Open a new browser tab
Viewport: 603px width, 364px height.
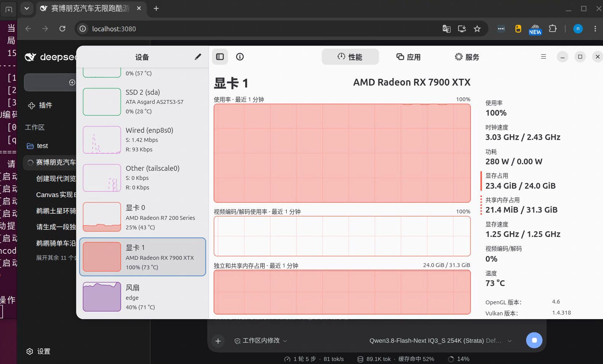(156, 8)
